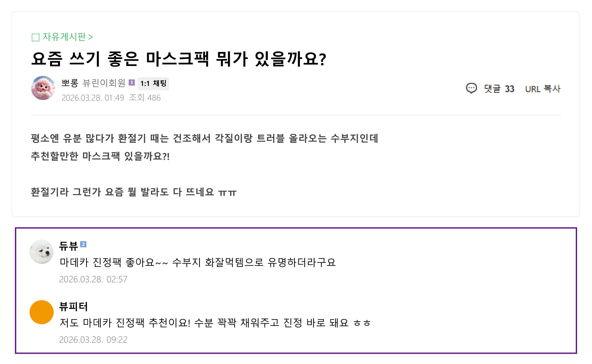The height and width of the screenshot is (364, 592).
Task: Click the level 2 badge beside 듀뷰
Action: [x=84, y=244]
